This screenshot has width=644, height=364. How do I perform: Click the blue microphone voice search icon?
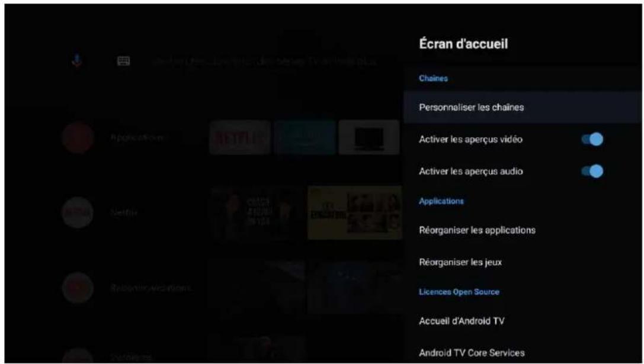(x=77, y=61)
